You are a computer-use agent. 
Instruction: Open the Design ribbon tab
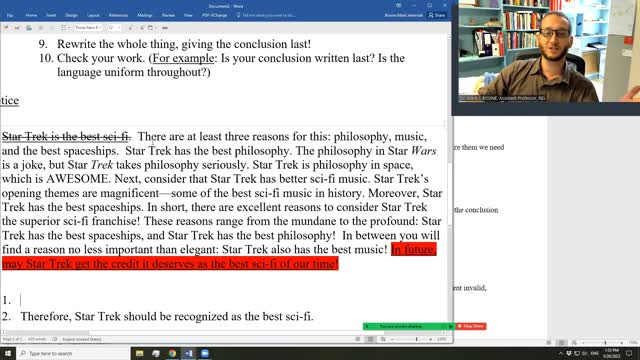point(71,15)
